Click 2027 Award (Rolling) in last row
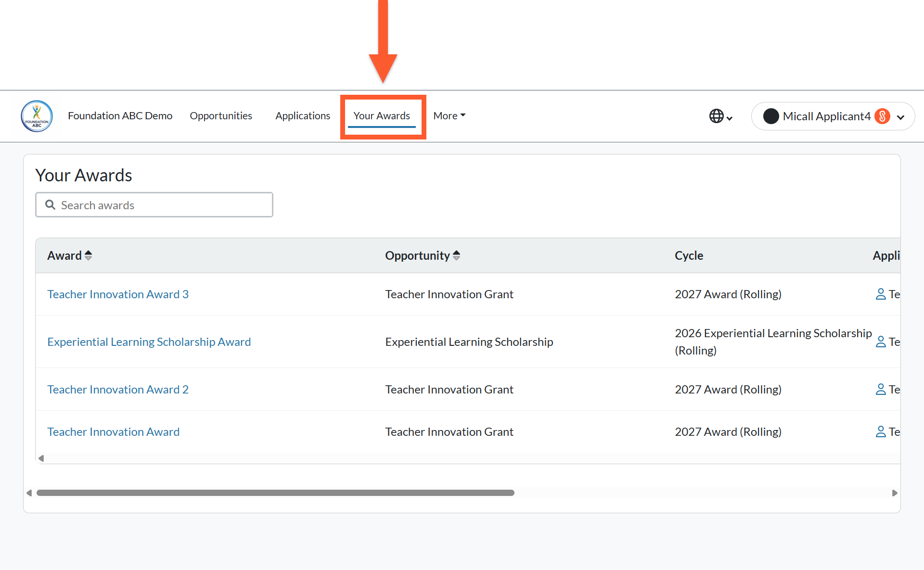The width and height of the screenshot is (924, 570). pyautogui.click(x=728, y=431)
